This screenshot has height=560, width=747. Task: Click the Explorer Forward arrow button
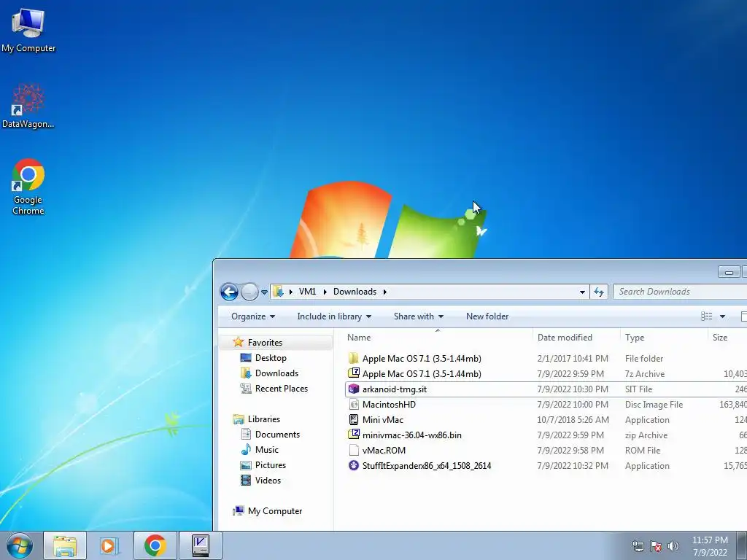point(249,292)
